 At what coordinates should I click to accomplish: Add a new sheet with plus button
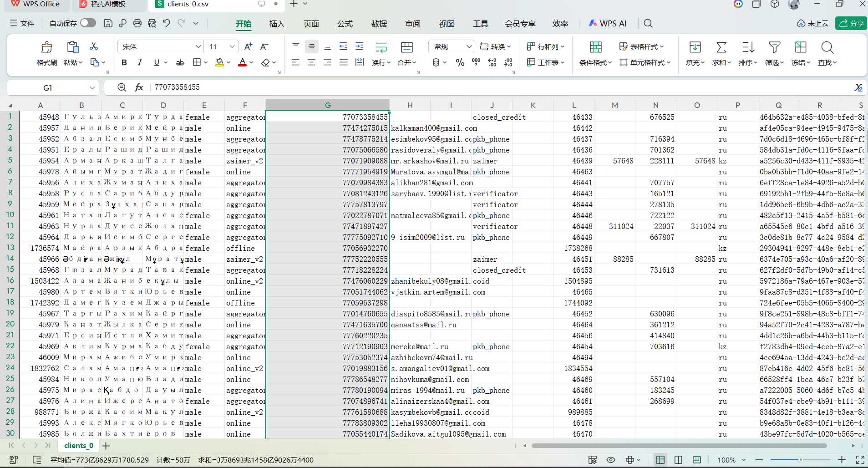tap(106, 446)
